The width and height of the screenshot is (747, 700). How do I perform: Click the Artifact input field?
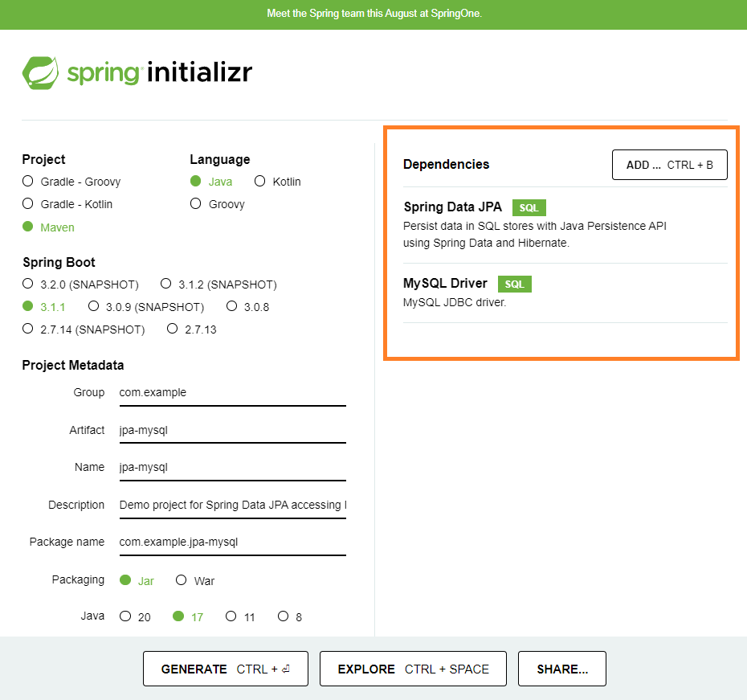pos(232,430)
